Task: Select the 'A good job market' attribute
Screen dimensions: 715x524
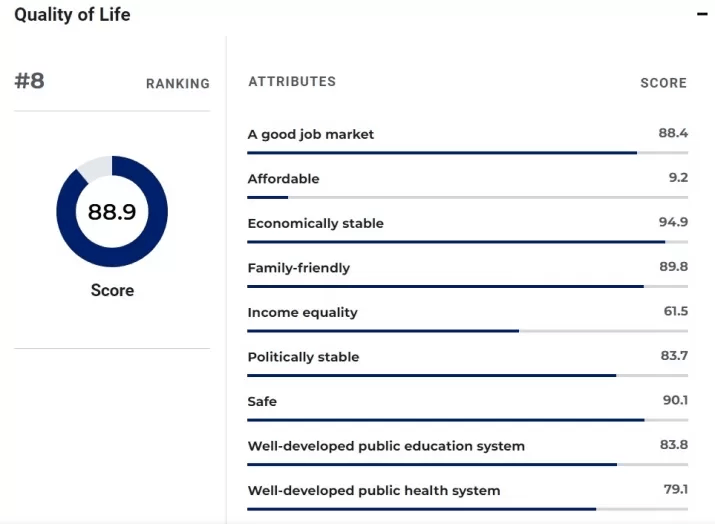Action: (x=311, y=134)
